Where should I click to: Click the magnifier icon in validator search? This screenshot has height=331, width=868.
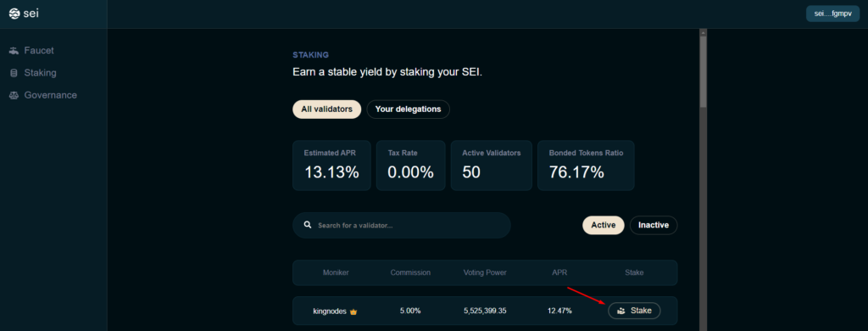pyautogui.click(x=308, y=225)
